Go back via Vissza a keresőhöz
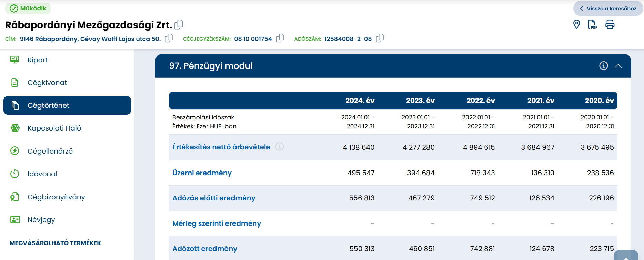The image size is (644, 260). pyautogui.click(x=608, y=9)
